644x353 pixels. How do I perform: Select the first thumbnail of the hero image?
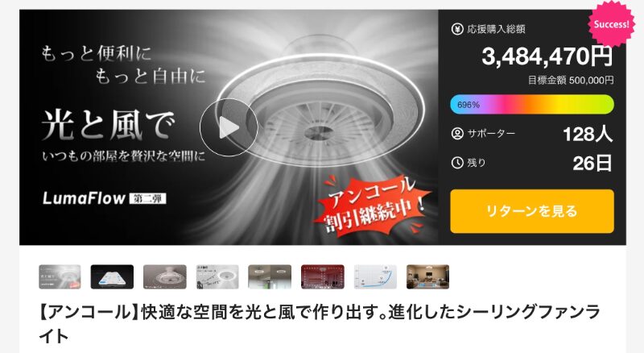60,277
